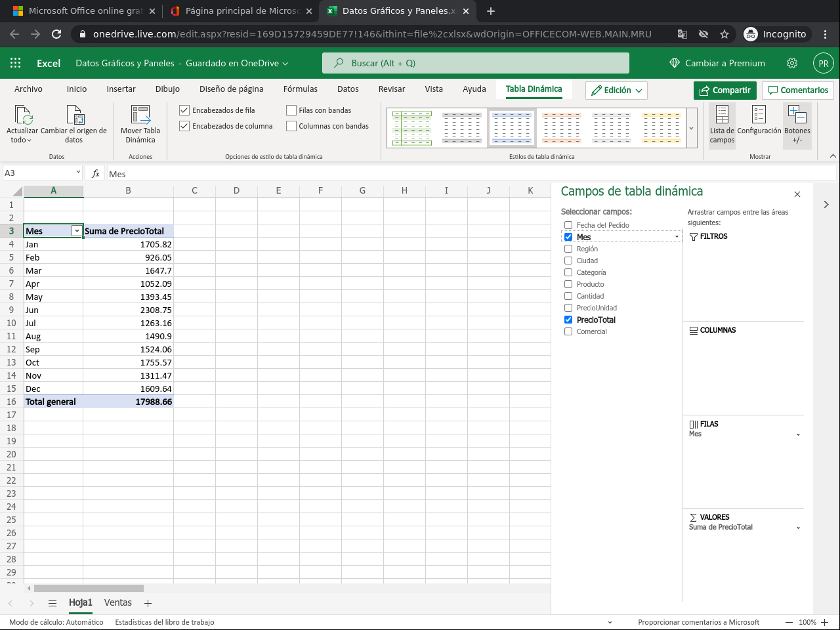Click the Actualizar todo refresh icon

[x=22, y=115]
